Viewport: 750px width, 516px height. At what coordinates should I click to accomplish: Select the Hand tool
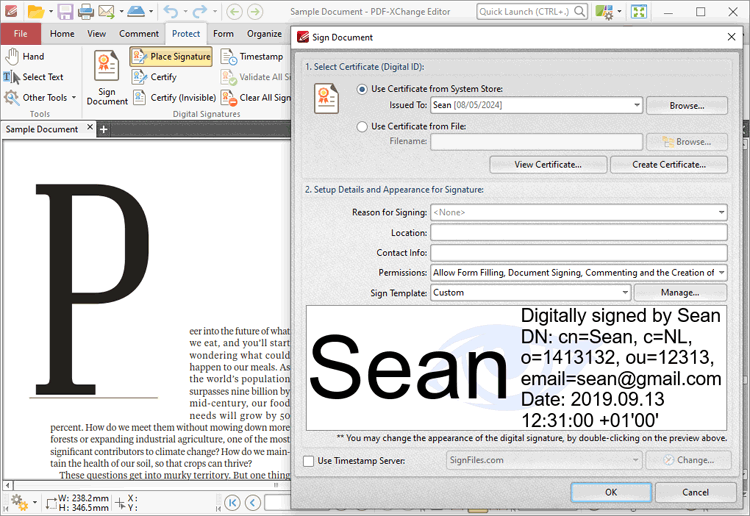point(25,56)
